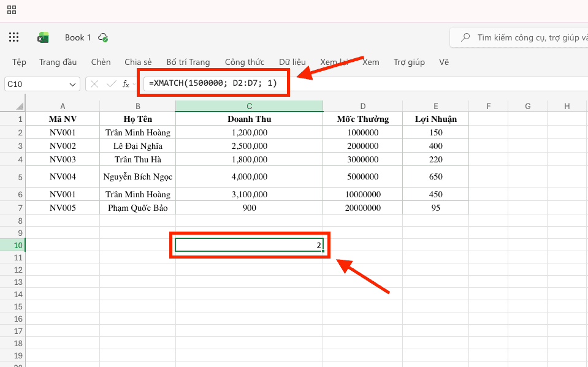Viewport: 588px width, 367px height.
Task: Click cell NV005
Action: 63,208
